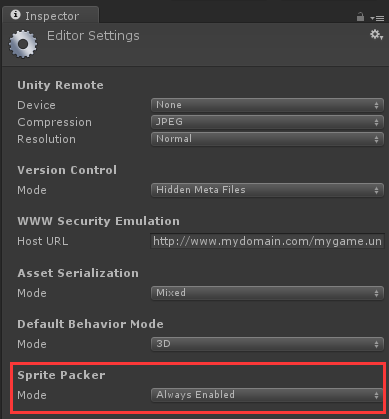Click the Host URL label

point(43,241)
